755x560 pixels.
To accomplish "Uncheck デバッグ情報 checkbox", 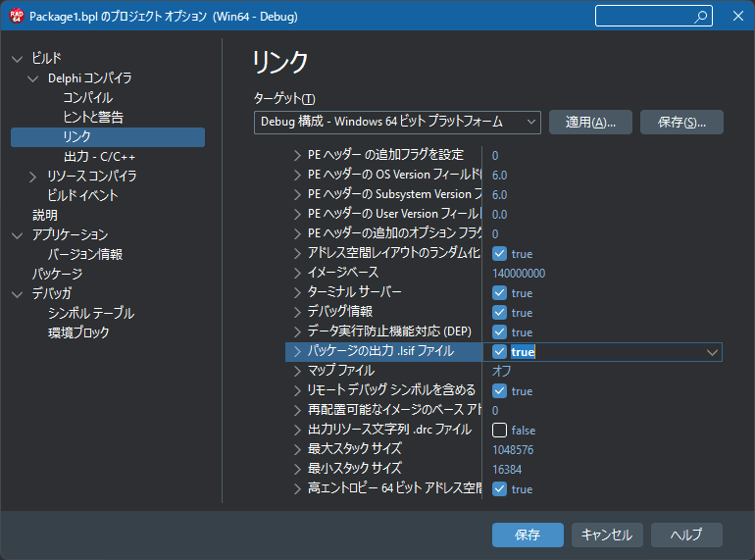I will pyautogui.click(x=499, y=313).
